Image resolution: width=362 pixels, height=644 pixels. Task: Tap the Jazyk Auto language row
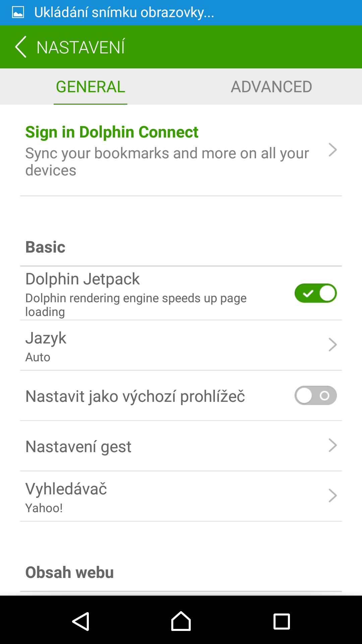pos(181,345)
